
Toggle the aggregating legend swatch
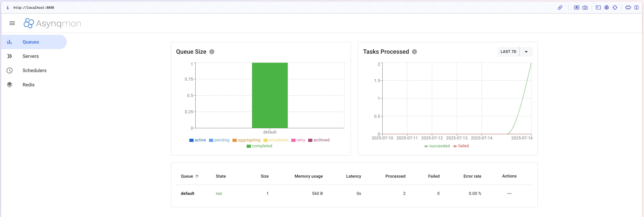[234, 140]
